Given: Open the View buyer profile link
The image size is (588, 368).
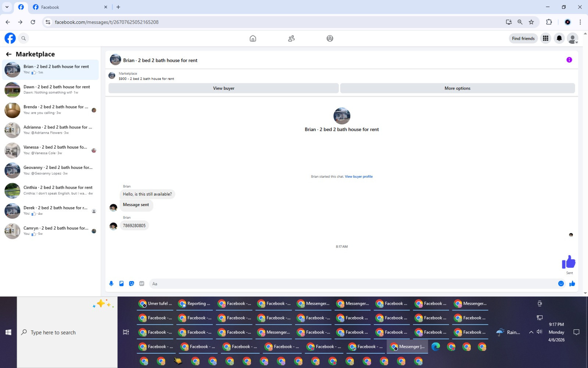Looking at the screenshot, I should 359,177.
